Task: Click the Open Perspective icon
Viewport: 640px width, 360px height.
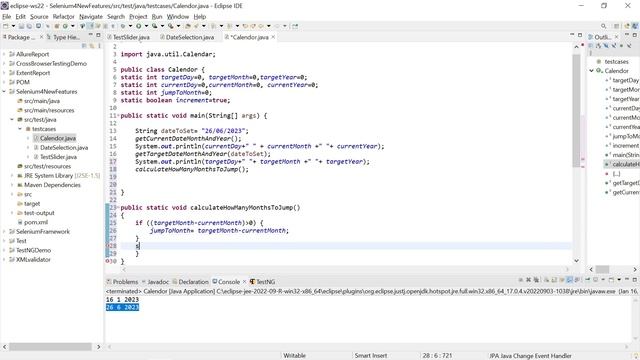Action: 617,26
